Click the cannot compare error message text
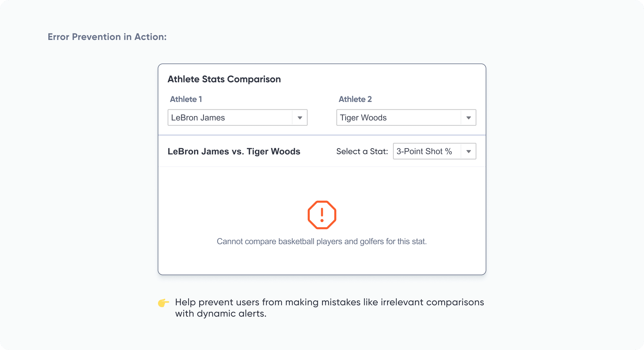This screenshot has height=350, width=644. pos(321,241)
